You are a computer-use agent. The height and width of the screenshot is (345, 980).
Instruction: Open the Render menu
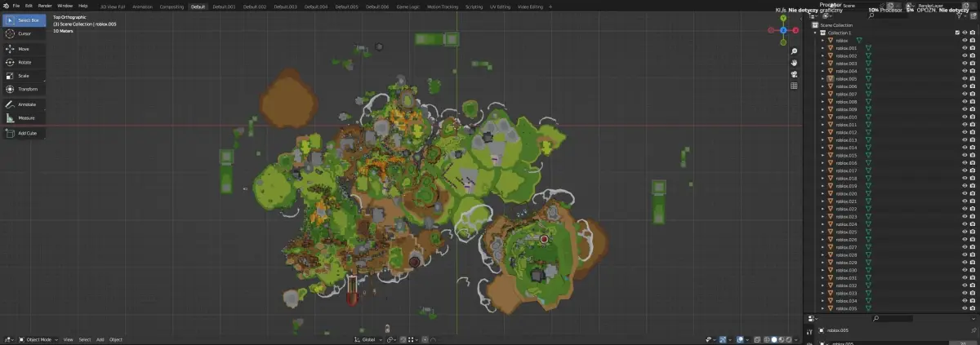point(44,6)
